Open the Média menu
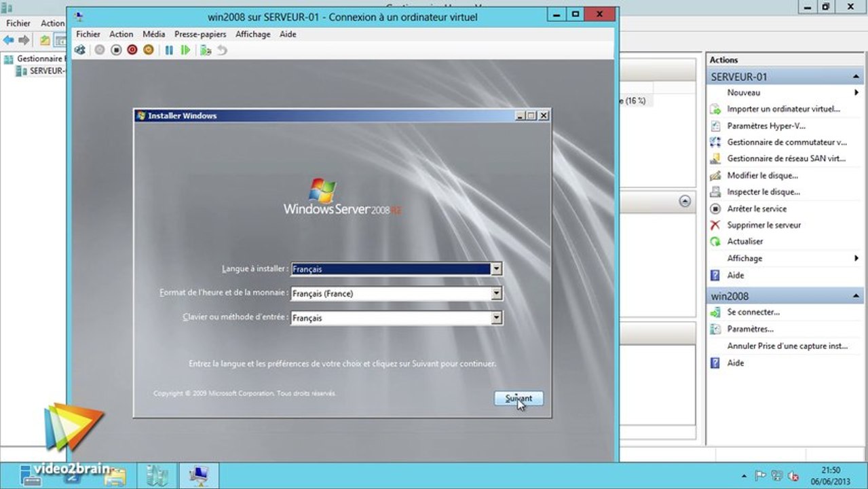 point(154,34)
